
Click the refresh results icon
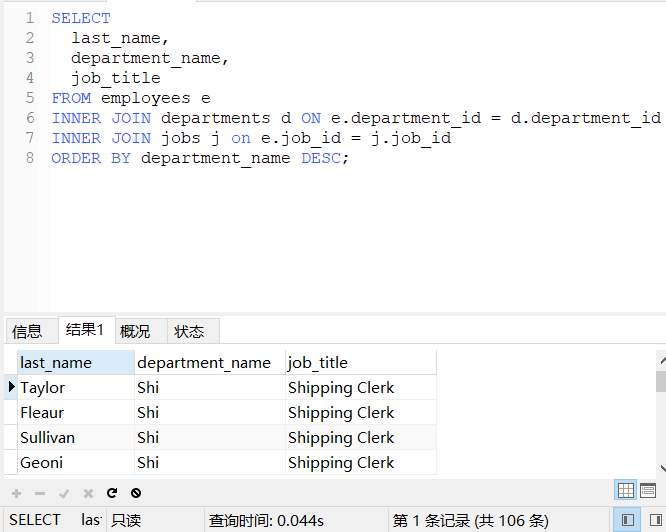pos(112,493)
